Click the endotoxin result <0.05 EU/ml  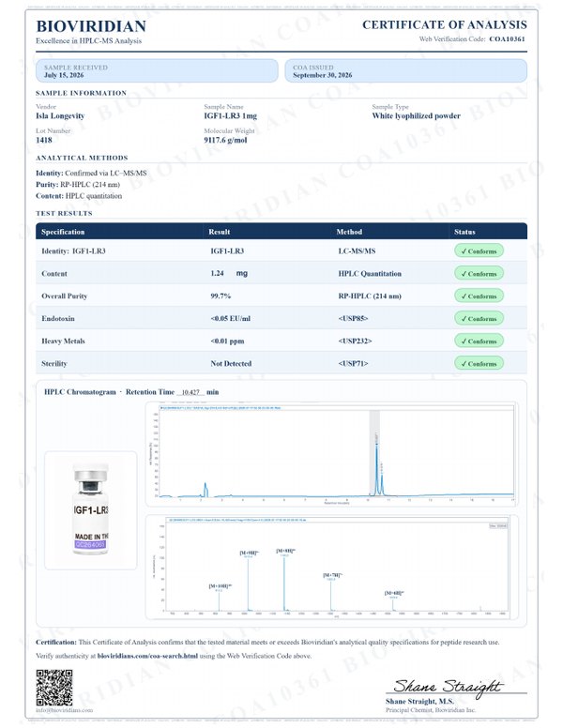(x=231, y=319)
